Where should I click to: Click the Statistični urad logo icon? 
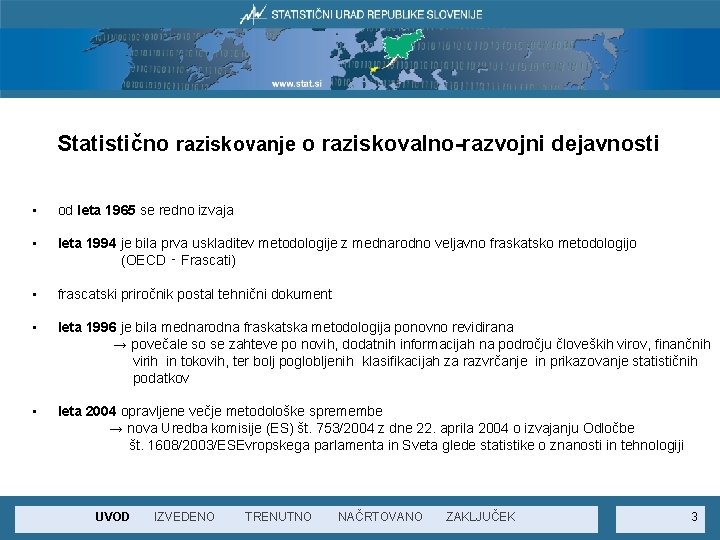pos(253,14)
